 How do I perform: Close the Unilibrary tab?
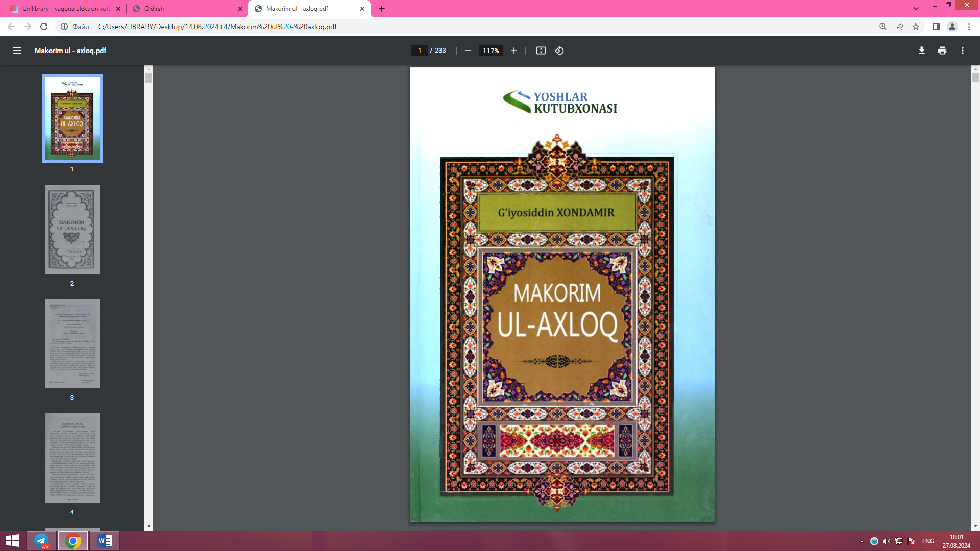click(118, 9)
